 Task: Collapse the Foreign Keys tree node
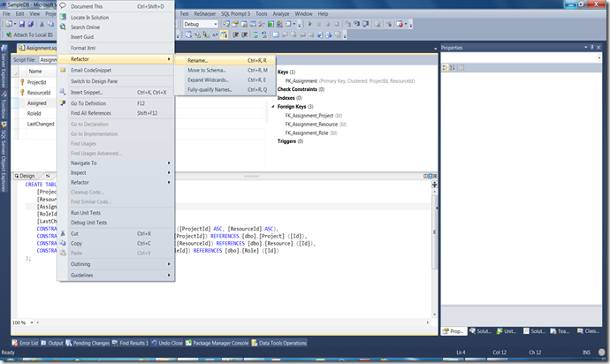pyautogui.click(x=272, y=106)
